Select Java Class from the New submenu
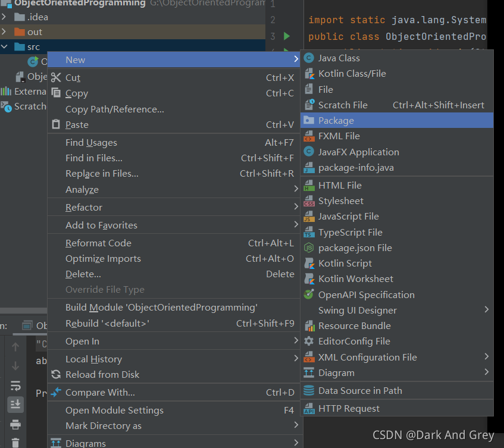This screenshot has width=504, height=448. pyautogui.click(x=397, y=58)
